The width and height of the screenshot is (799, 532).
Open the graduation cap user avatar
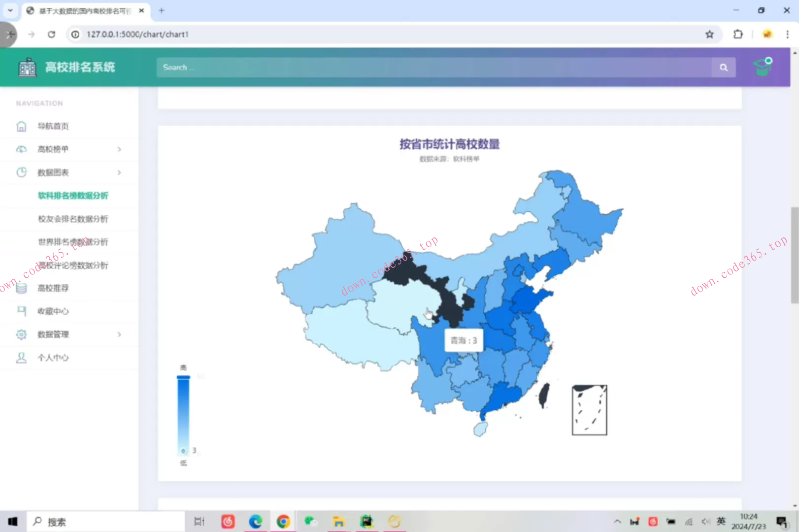click(x=763, y=67)
